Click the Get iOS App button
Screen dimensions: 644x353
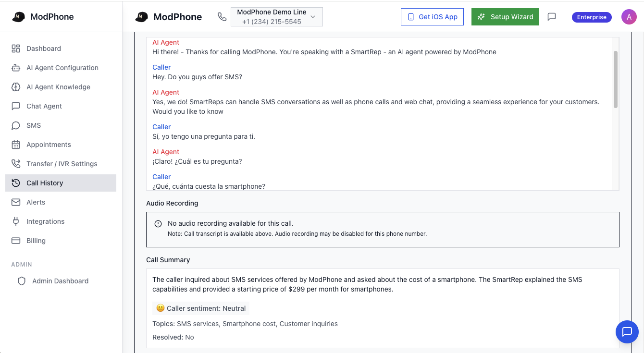click(432, 17)
